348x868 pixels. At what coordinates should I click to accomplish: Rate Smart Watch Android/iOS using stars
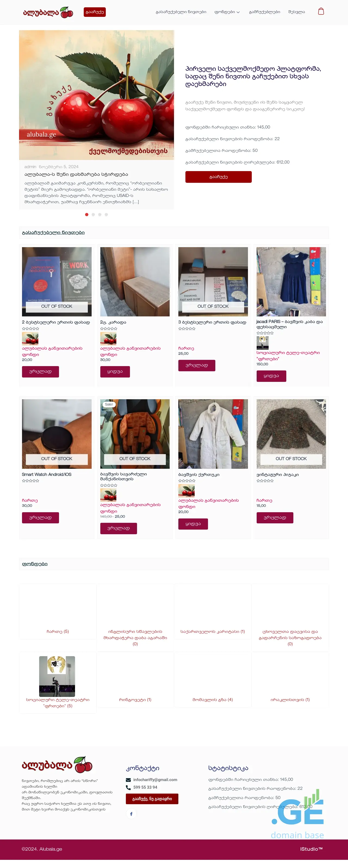point(30,481)
